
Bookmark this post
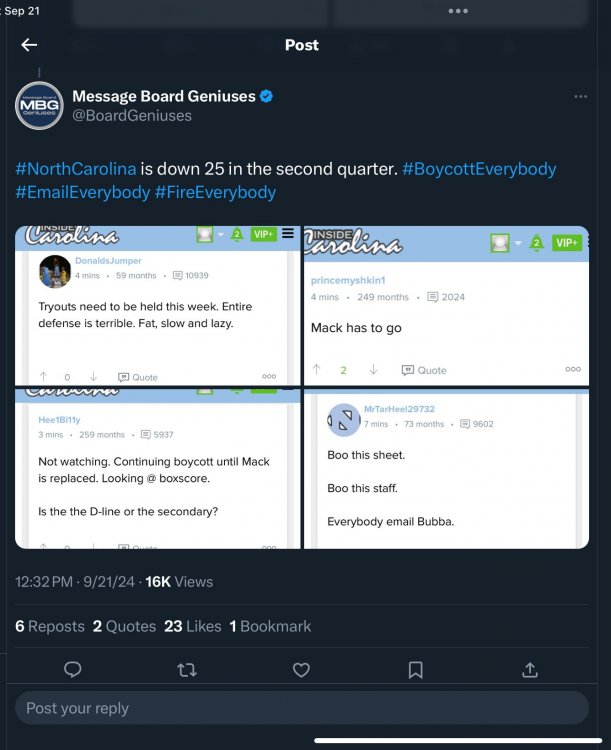415,670
